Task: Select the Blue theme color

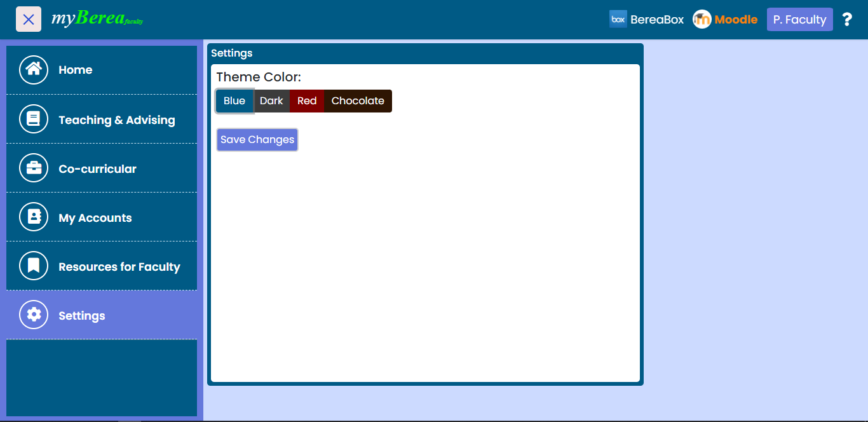Action: click(234, 101)
